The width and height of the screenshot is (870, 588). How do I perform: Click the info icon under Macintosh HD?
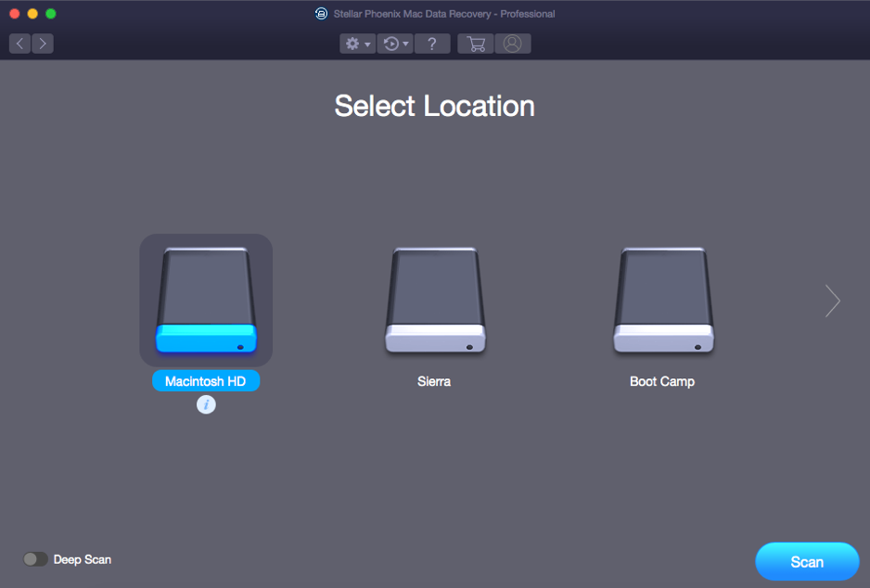[206, 404]
